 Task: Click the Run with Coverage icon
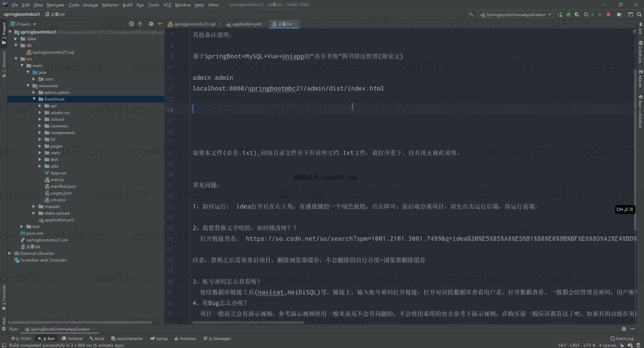577,14
